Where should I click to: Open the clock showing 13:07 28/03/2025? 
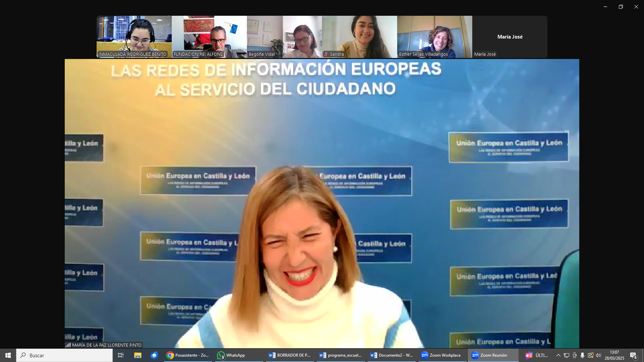[614, 355]
